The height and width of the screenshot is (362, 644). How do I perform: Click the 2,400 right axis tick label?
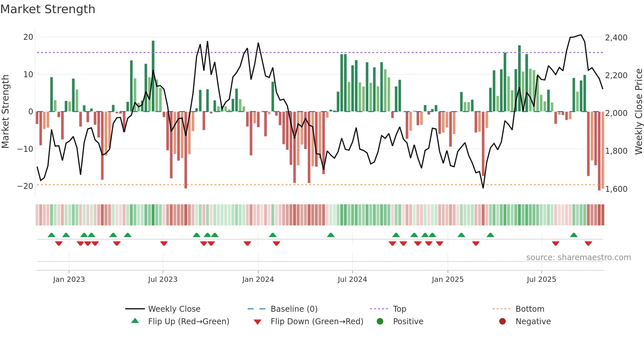point(616,37)
